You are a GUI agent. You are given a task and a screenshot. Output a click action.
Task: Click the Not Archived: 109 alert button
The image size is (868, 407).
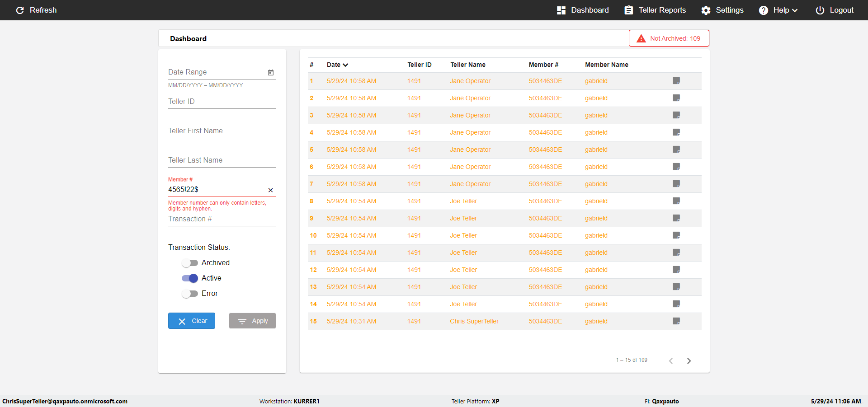point(669,38)
